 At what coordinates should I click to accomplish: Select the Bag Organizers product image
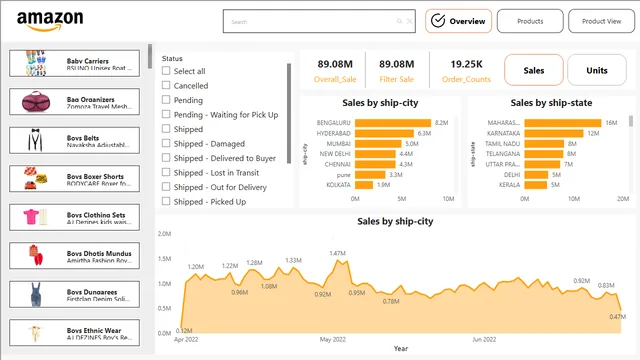[x=36, y=102]
